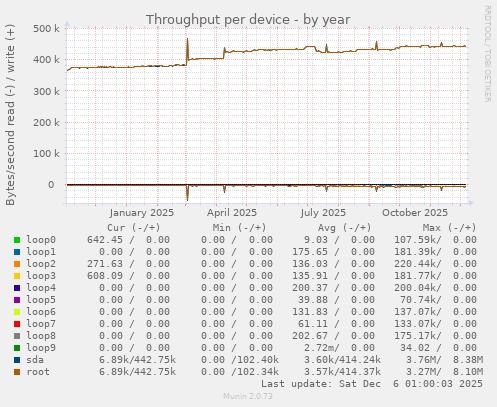Click the loop6 lime color swatch
The height and width of the screenshot is (407, 497).
(17, 312)
